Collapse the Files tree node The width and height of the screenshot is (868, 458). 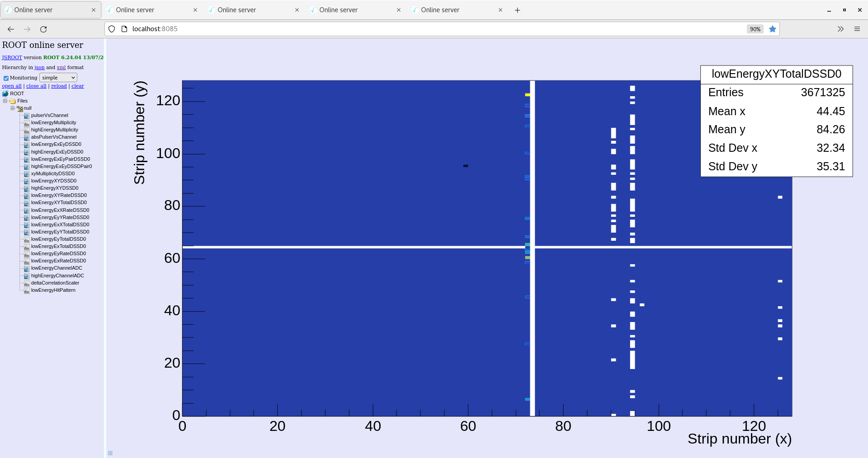coord(5,101)
